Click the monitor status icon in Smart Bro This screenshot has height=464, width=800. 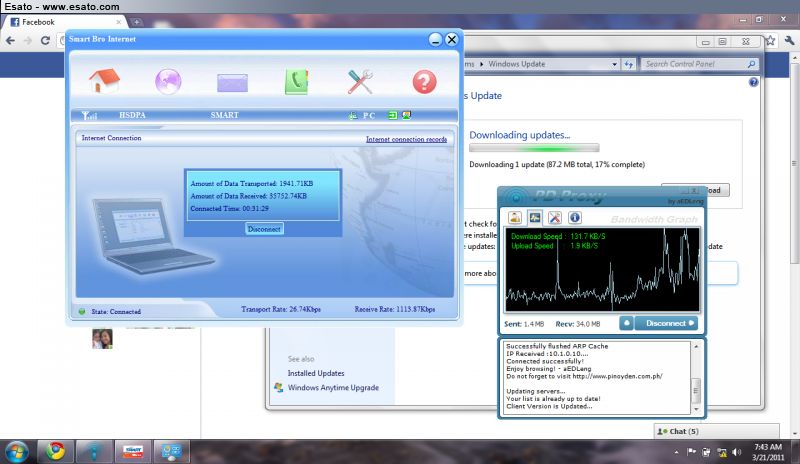pos(407,115)
